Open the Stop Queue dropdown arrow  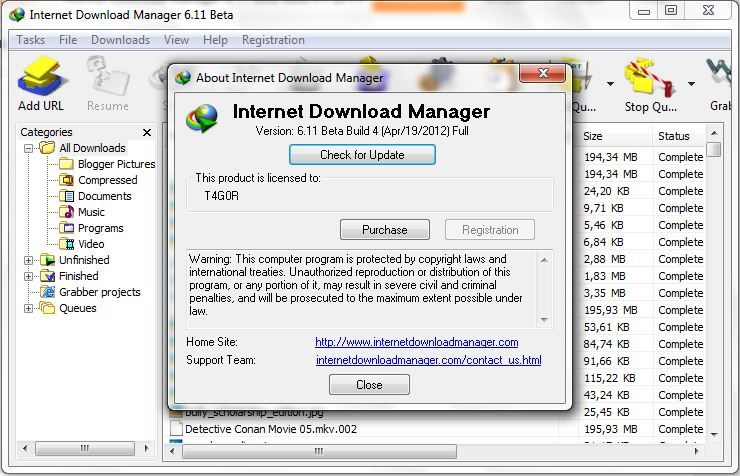coord(691,84)
